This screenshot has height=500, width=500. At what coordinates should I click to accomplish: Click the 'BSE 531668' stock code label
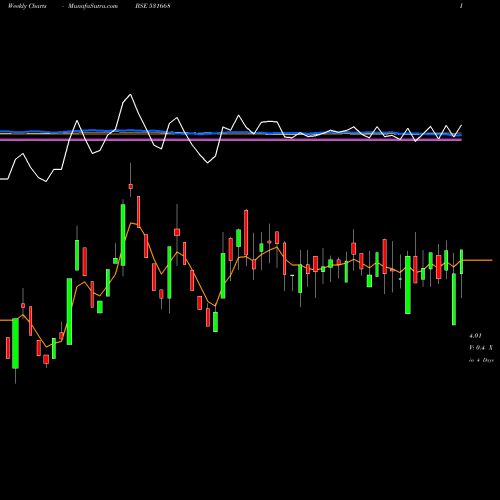point(153,6)
